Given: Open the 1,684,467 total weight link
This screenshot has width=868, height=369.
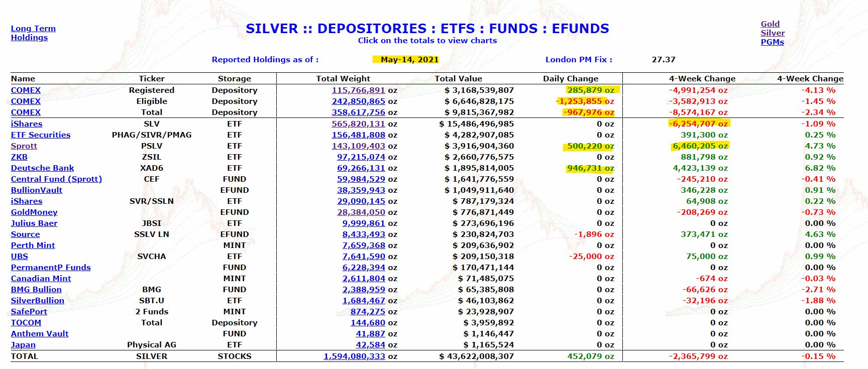Looking at the screenshot, I should coord(364,300).
